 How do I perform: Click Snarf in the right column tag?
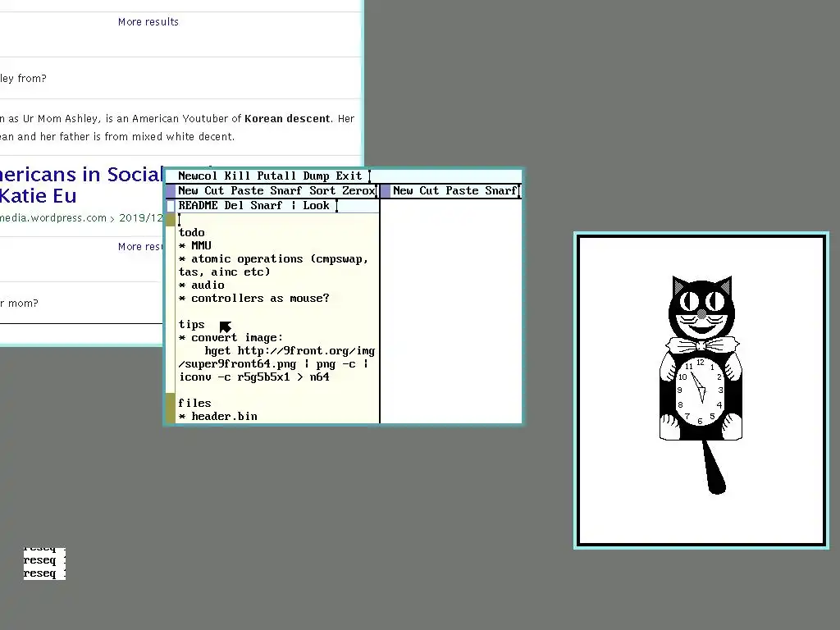coord(501,190)
